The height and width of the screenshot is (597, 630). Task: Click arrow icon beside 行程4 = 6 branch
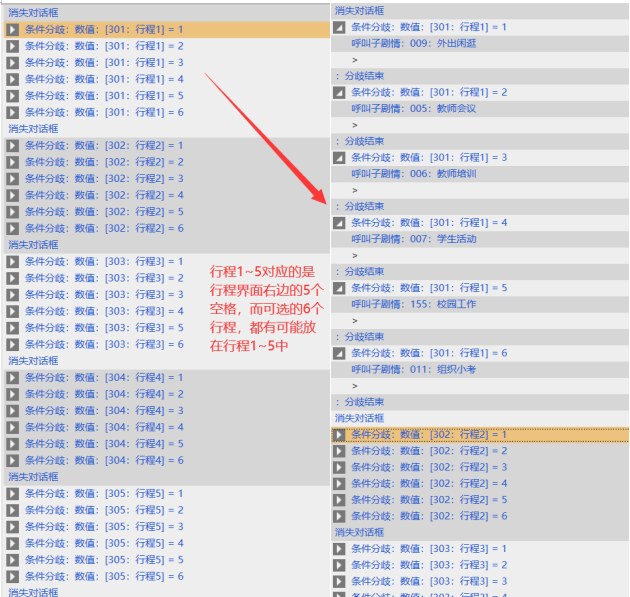pyautogui.click(x=12, y=460)
